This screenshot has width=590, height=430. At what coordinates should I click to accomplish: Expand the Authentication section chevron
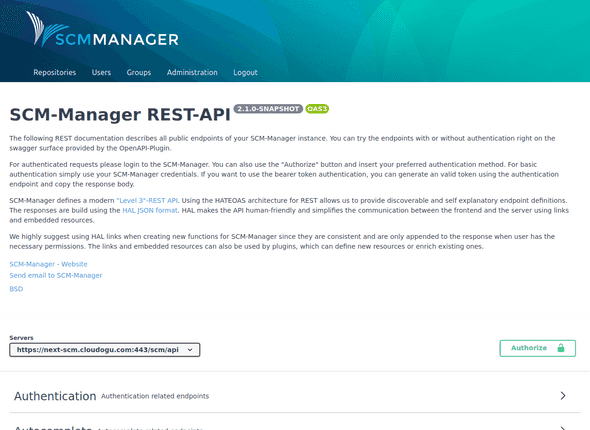click(563, 396)
